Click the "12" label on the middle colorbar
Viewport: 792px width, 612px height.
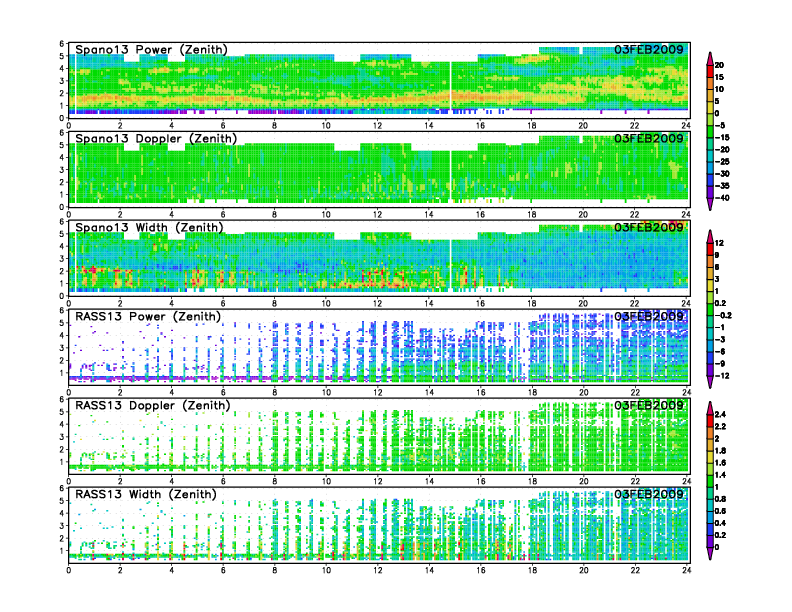pyautogui.click(x=719, y=243)
